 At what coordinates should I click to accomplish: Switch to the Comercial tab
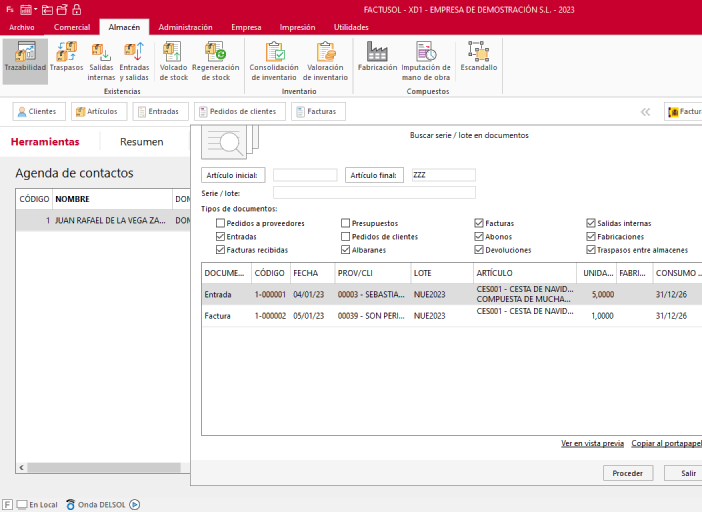[72, 27]
